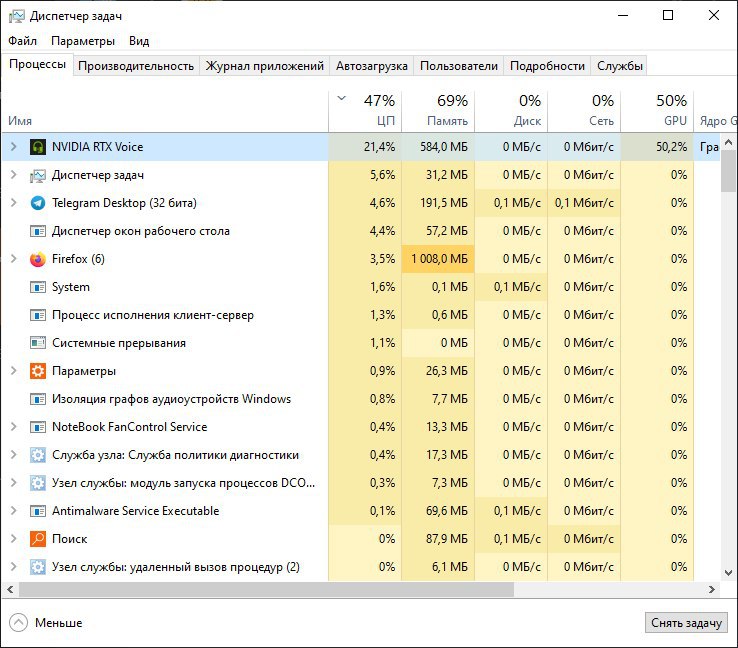The height and width of the screenshot is (648, 738).
Task: Expand the Telegram Desktop process row
Action: tap(14, 203)
